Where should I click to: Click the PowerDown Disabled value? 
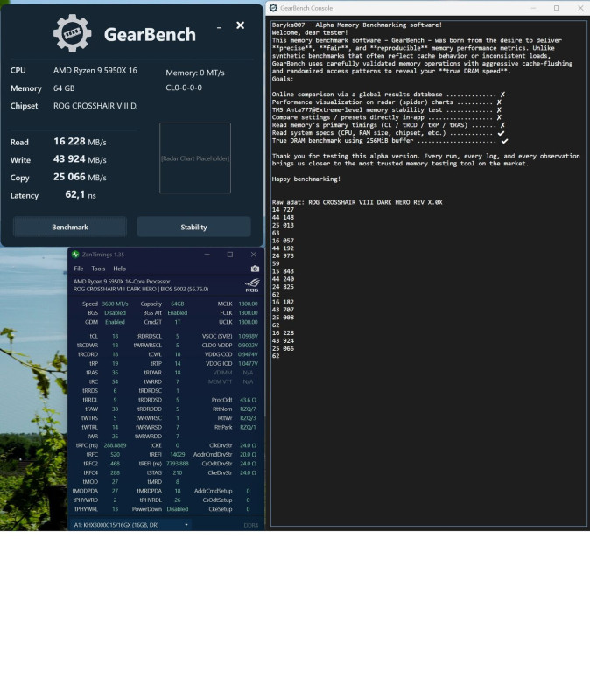tap(178, 509)
